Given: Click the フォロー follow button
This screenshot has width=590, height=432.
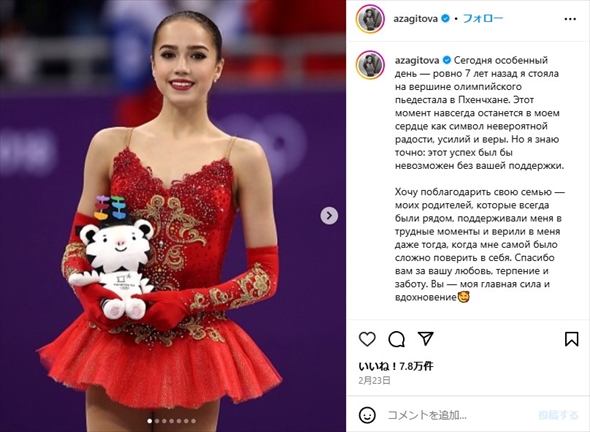Looking at the screenshot, I should pyautogui.click(x=483, y=18).
